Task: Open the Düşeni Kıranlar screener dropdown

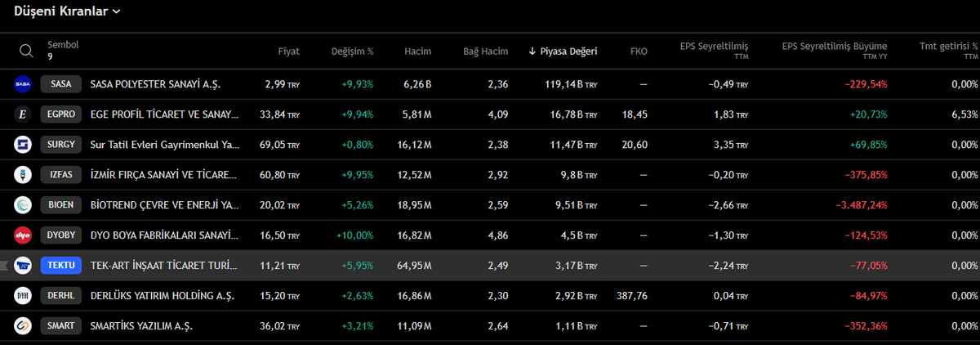Action: [68, 11]
